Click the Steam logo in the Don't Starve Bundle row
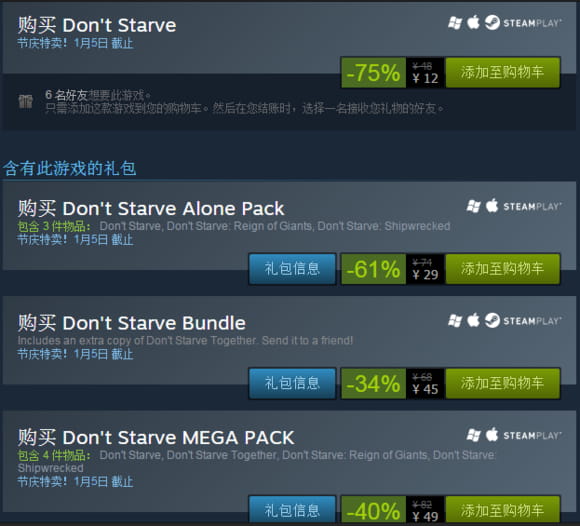580x526 pixels. click(x=492, y=320)
